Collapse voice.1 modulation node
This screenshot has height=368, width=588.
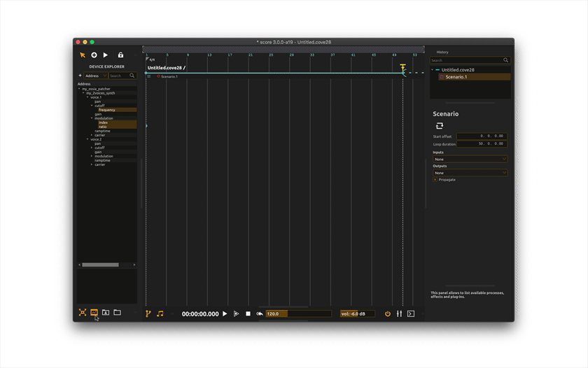(92, 118)
